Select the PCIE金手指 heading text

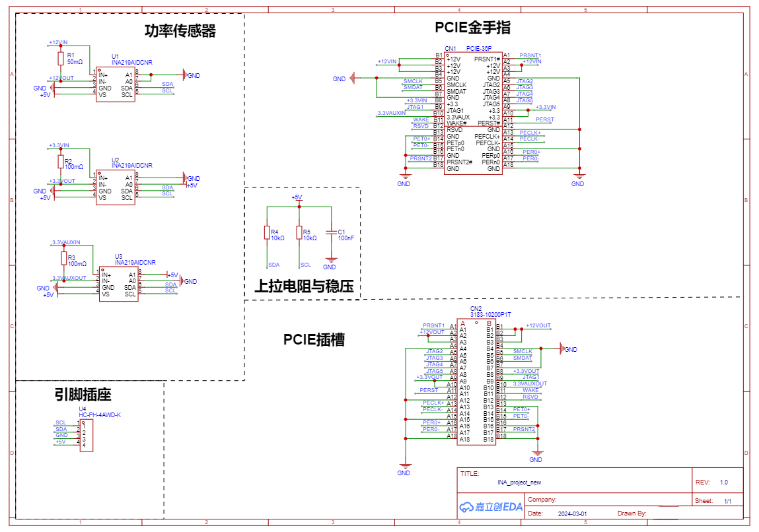pos(472,28)
